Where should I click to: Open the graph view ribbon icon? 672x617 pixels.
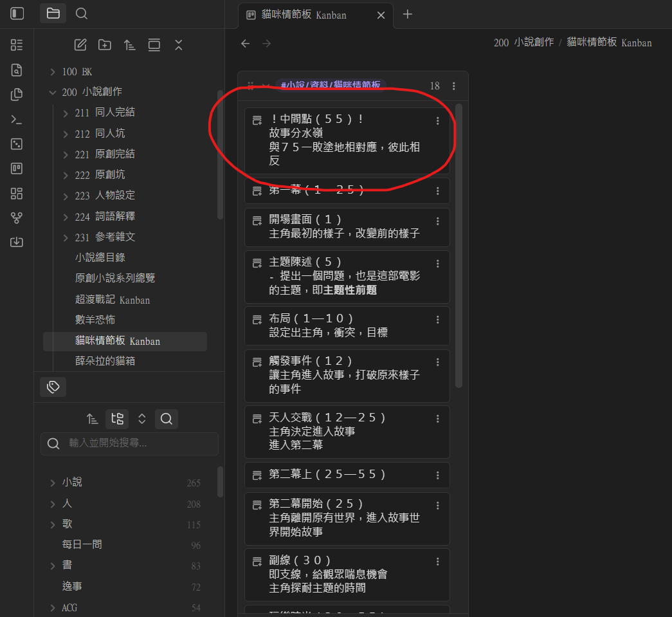pos(17,218)
